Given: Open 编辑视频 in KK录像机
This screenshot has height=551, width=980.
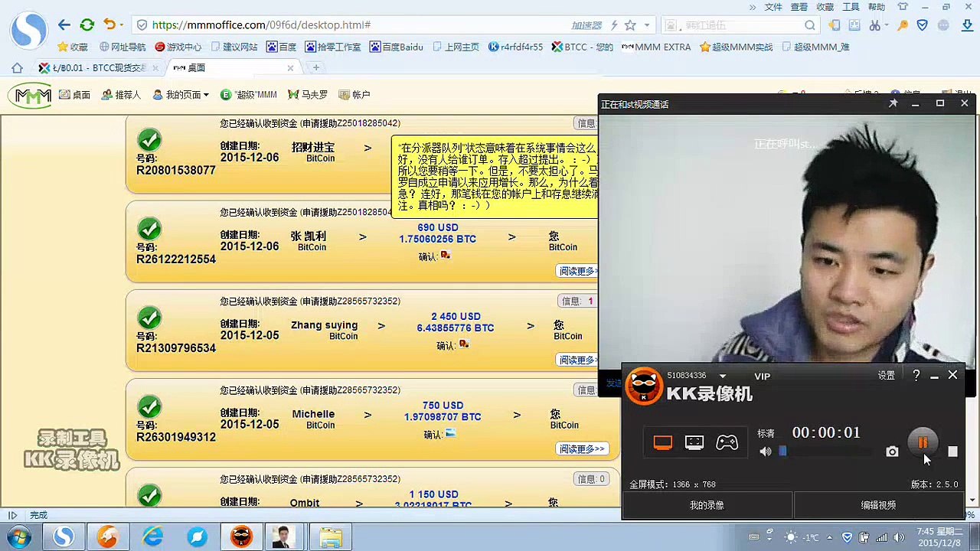Looking at the screenshot, I should coord(878,505).
